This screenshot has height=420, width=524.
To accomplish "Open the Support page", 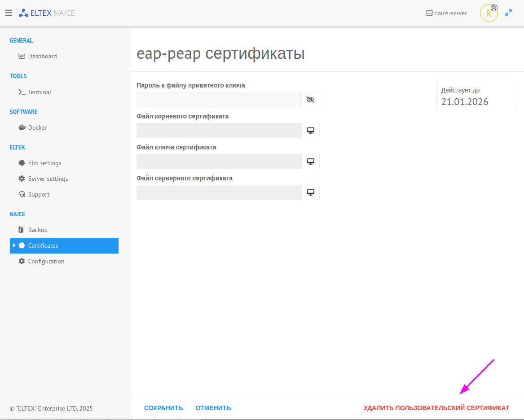I will 39,194.
